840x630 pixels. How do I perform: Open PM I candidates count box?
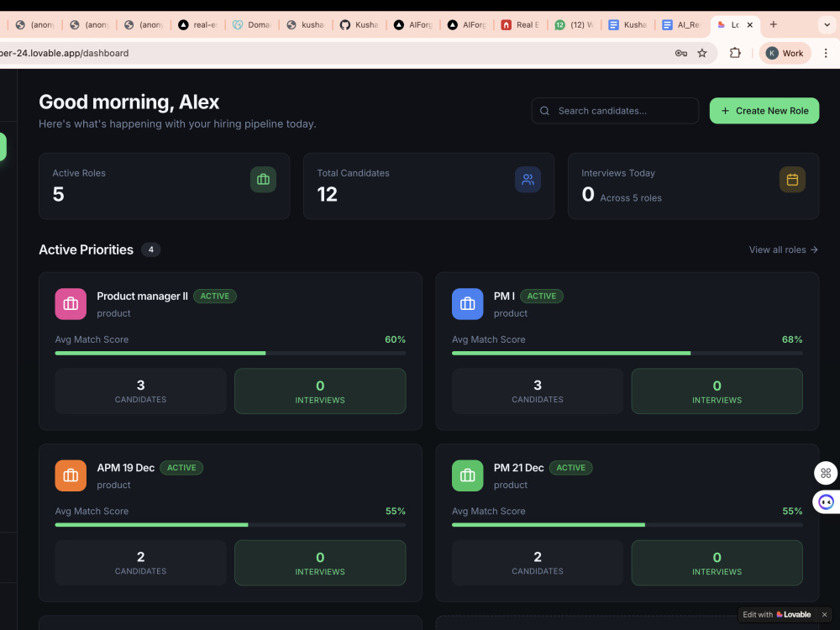tap(538, 391)
